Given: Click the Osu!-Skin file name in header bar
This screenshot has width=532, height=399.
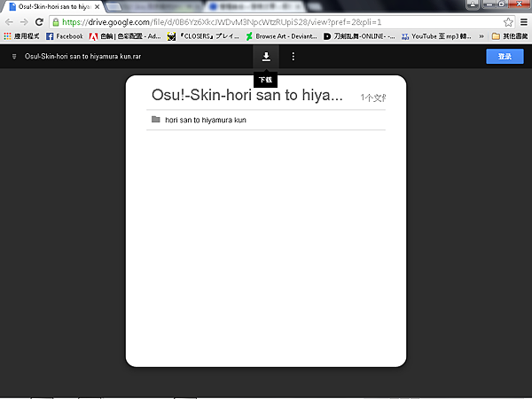Looking at the screenshot, I should [82, 57].
